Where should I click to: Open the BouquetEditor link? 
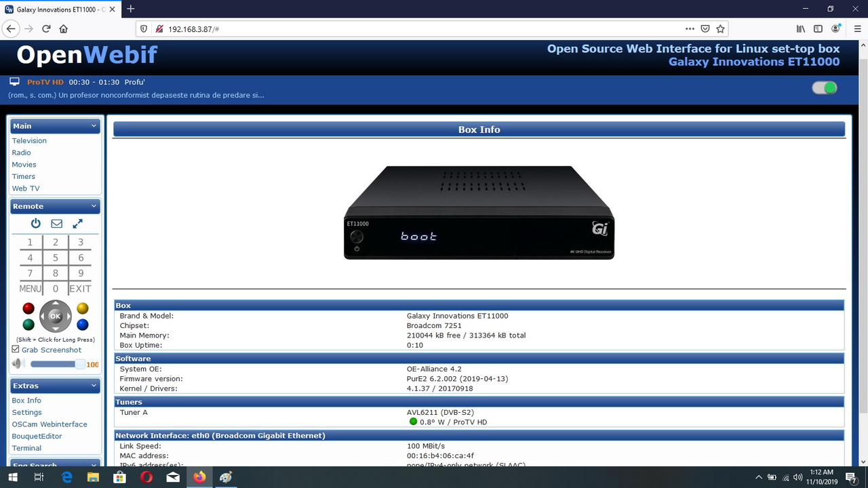click(37, 436)
